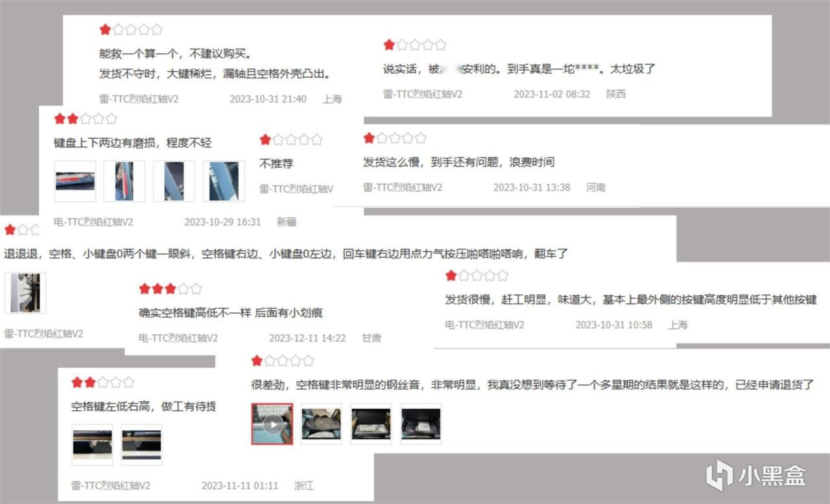The width and height of the screenshot is (830, 504).
Task: Click review text 键盘上下两边有磨损，程度不轻
Action: pyautogui.click(x=133, y=143)
